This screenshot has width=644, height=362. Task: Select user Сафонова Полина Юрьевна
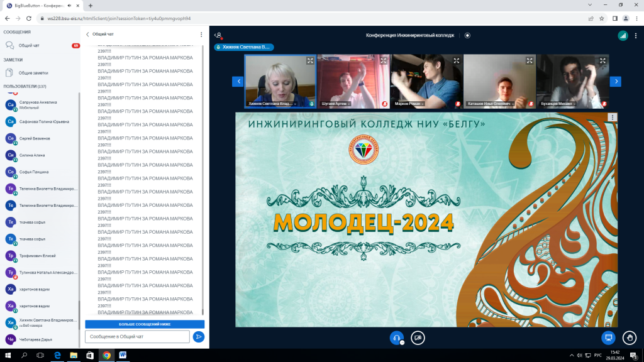pos(40,122)
